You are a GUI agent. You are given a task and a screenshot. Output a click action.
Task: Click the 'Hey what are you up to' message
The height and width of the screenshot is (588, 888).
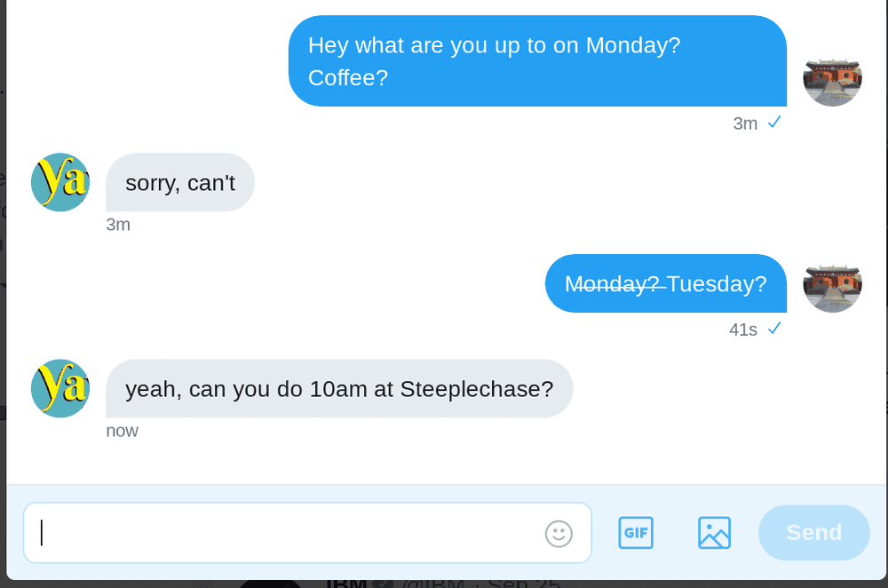pos(537,60)
